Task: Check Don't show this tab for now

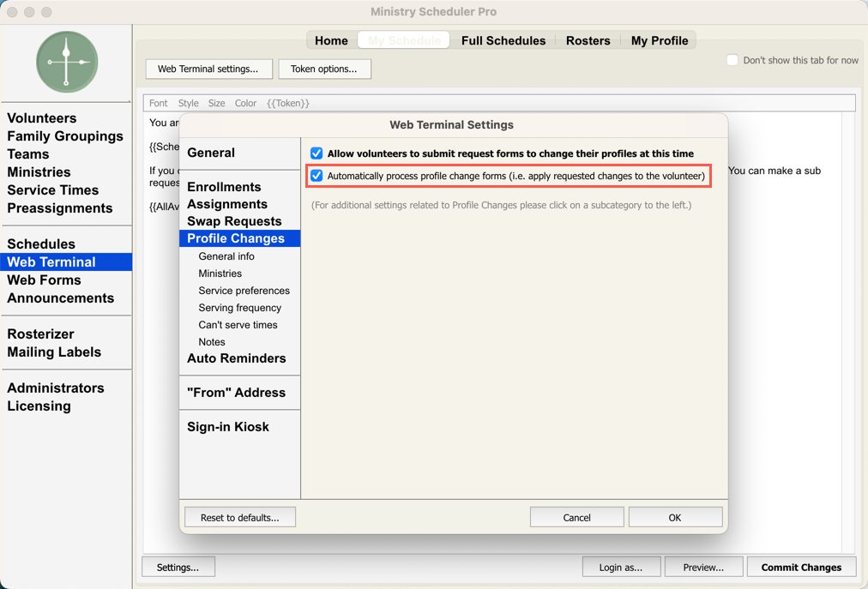Action: point(732,60)
